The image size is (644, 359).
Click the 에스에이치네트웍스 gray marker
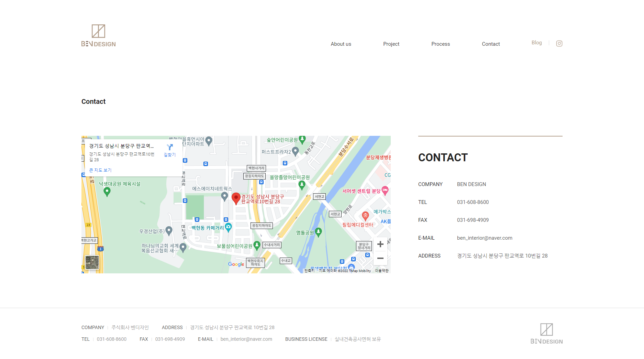coord(224,196)
